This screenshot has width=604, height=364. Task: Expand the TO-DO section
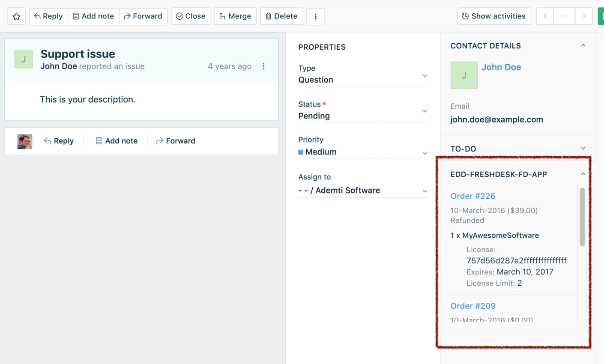(583, 149)
